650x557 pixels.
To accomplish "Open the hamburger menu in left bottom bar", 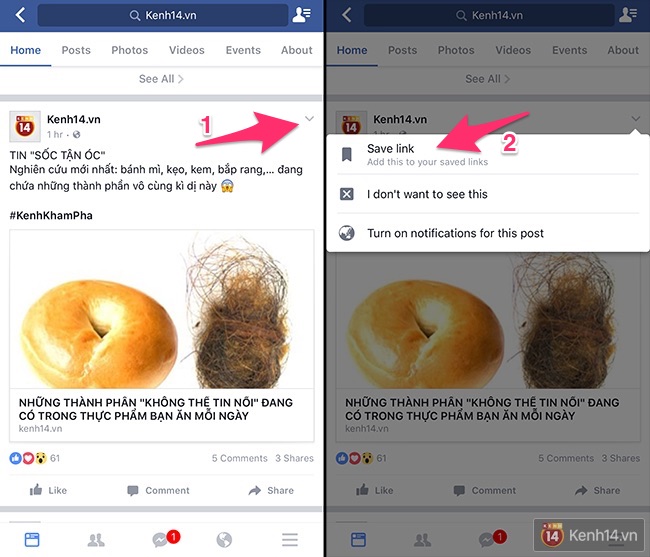I will pyautogui.click(x=290, y=540).
